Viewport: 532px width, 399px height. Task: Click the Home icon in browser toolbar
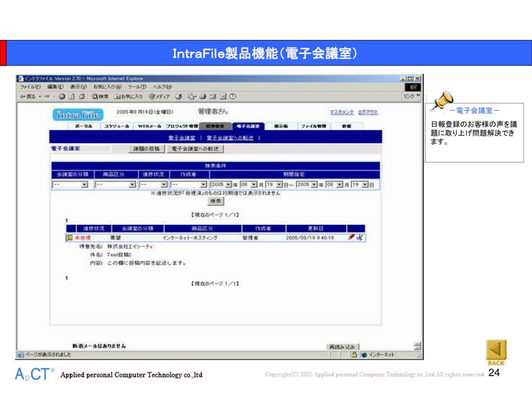(x=82, y=96)
